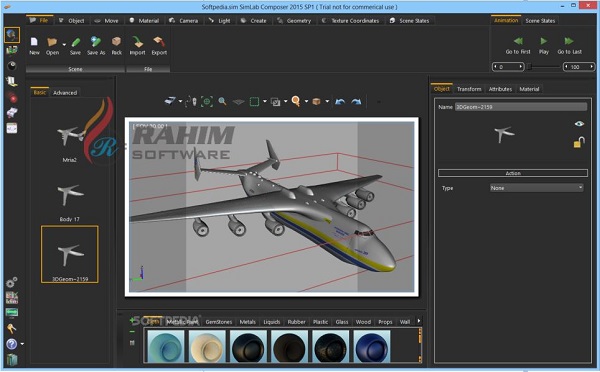
Task: Click the Go to First animation button
Action: (x=518, y=45)
